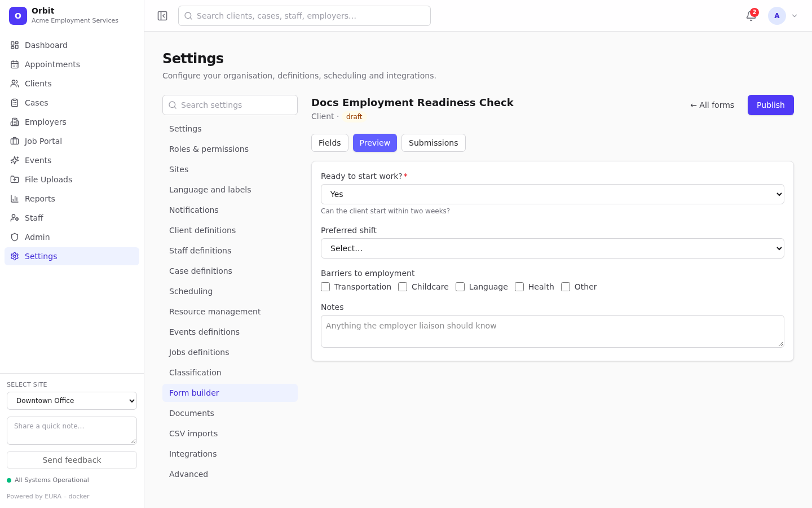Tick the Childcare checkbox
Screen dimensions: 812x508
(403, 287)
